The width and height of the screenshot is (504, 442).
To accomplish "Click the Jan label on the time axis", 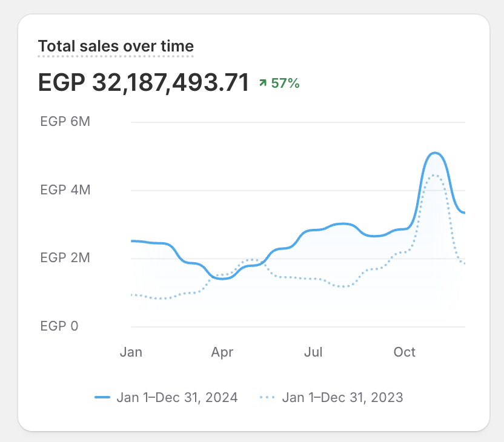I will pos(131,352).
